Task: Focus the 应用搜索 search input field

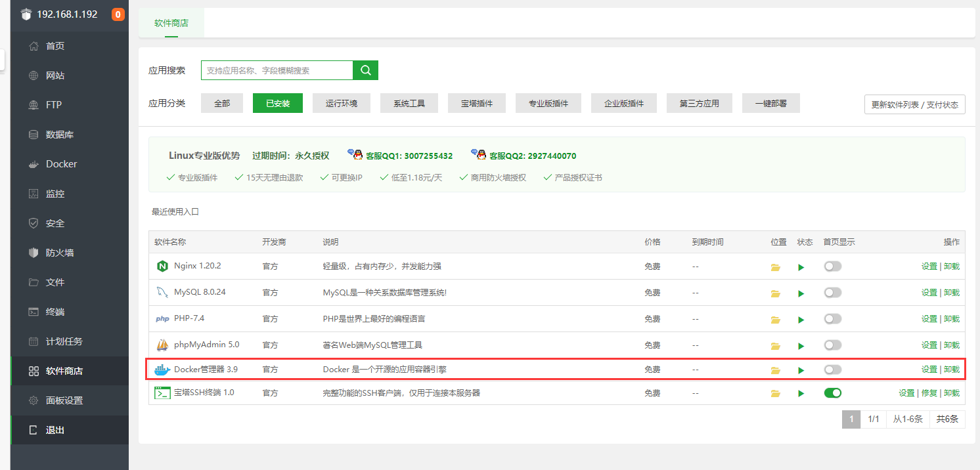Action: point(277,70)
